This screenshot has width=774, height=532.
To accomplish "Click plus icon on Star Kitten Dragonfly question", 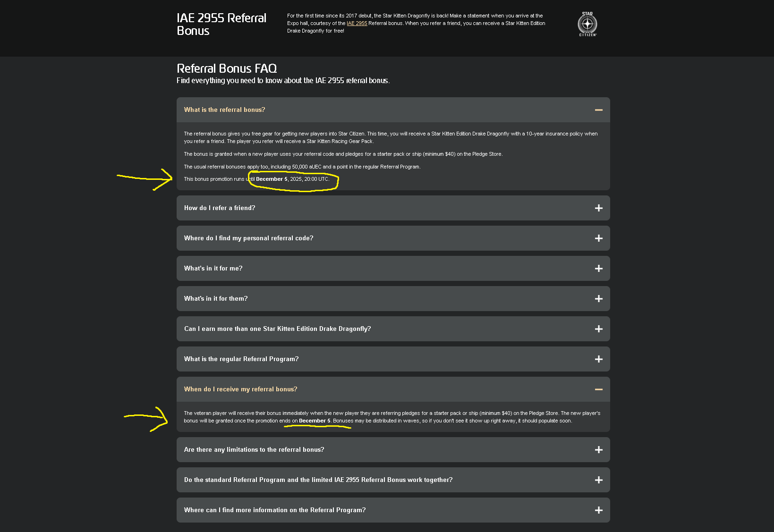I will [x=598, y=329].
